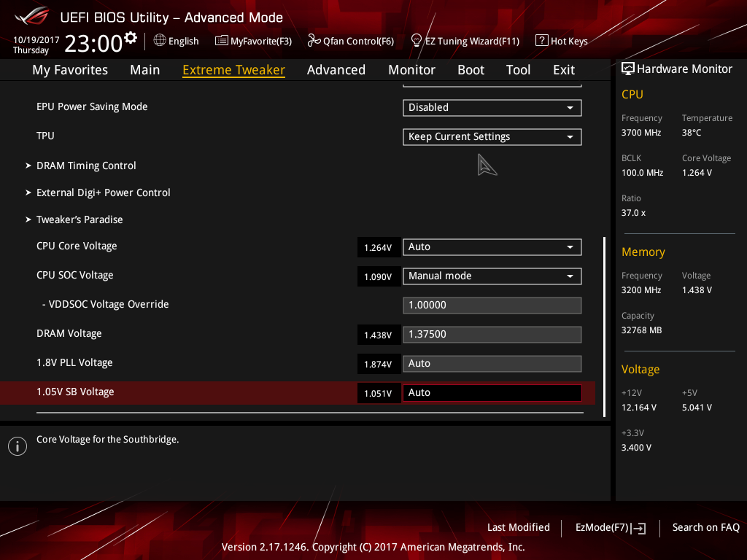Open the CPU Core Voltage dropdown
The height and width of the screenshot is (560, 747).
pos(492,247)
